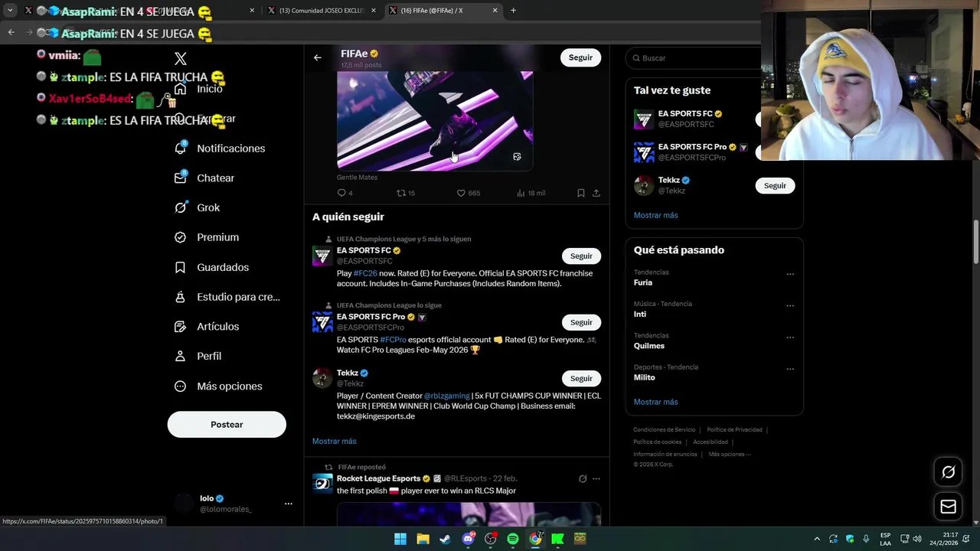Viewport: 980px width, 551px height.
Task: Follow FIFAe with the top Seguir button
Action: click(580, 57)
